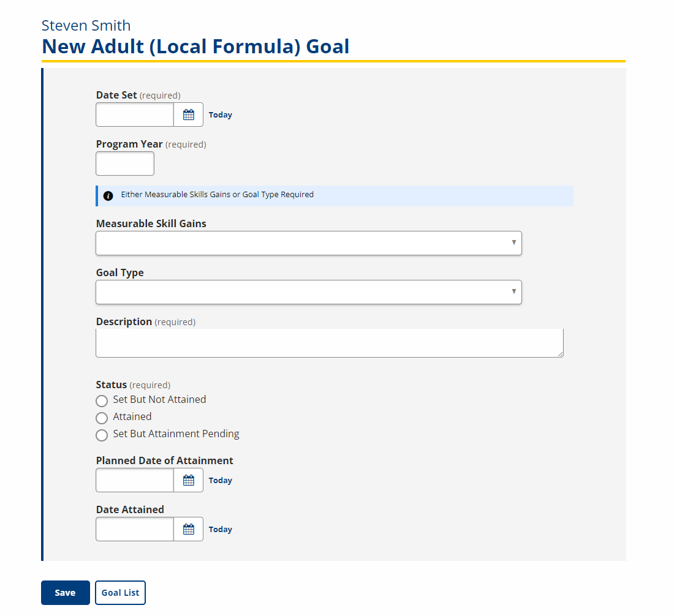Click the info icon in the blue notice

(108, 196)
